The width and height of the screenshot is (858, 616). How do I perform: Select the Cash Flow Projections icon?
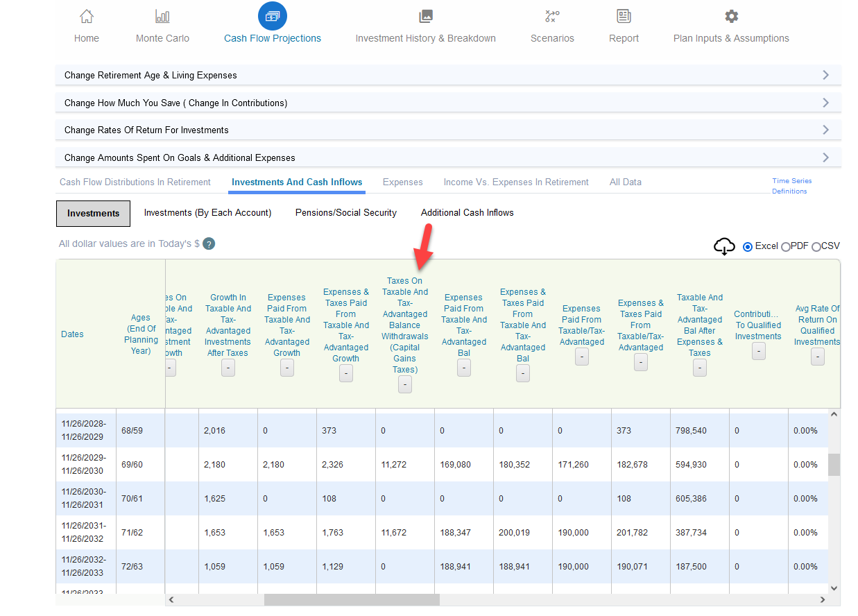pos(273,16)
